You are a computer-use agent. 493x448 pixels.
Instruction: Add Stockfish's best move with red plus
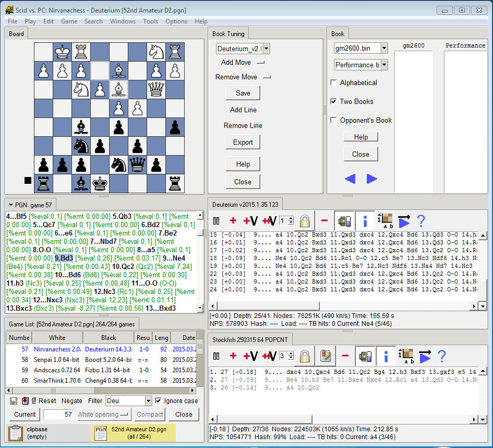233,356
